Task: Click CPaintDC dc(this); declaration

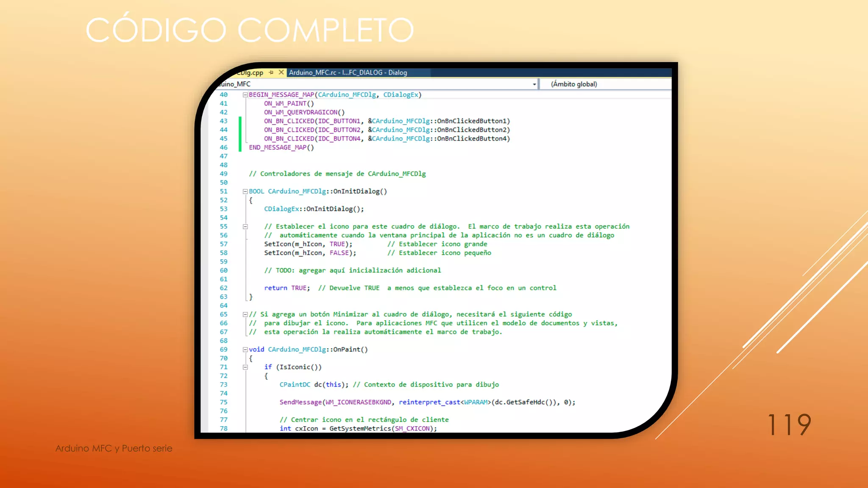Action: click(314, 385)
